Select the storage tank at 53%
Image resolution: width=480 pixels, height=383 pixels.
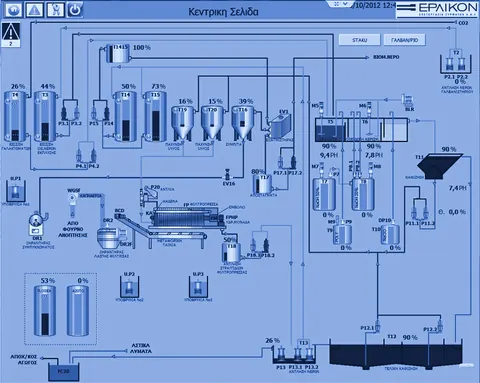point(45,311)
